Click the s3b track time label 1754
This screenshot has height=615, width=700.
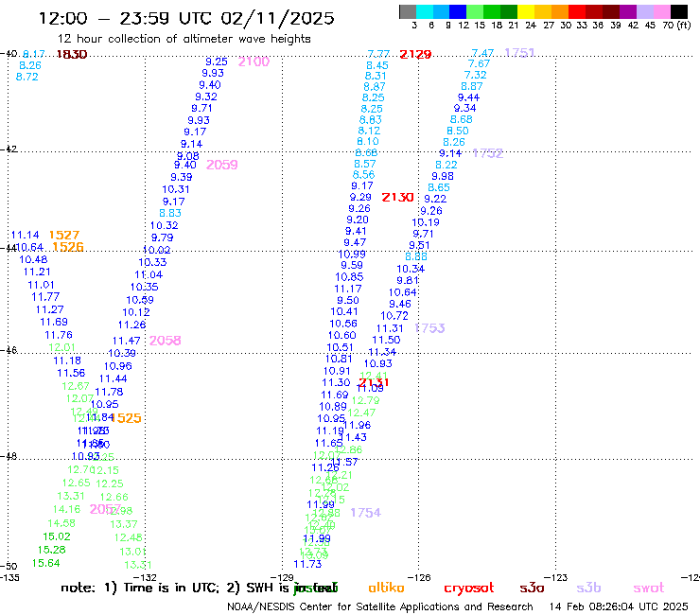366,513
